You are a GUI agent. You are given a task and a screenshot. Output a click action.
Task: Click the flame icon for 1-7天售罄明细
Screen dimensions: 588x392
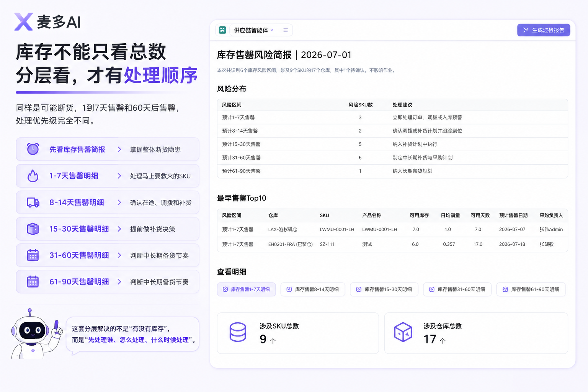[x=33, y=176]
